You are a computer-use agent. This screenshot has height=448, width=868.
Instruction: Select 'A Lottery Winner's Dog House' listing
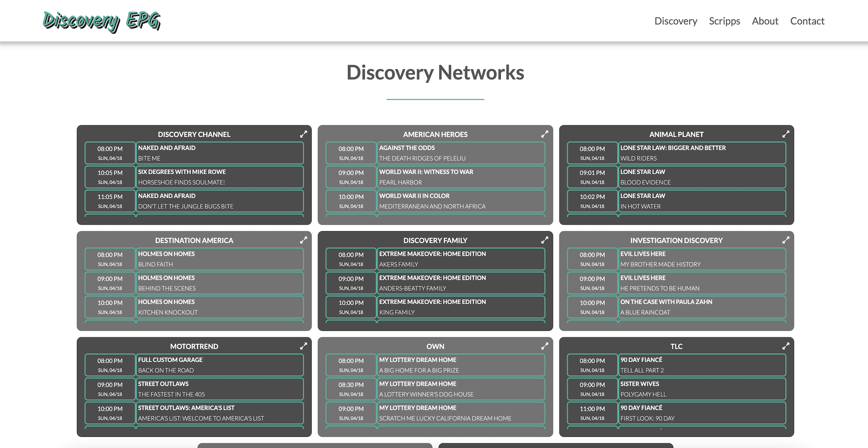point(461,389)
